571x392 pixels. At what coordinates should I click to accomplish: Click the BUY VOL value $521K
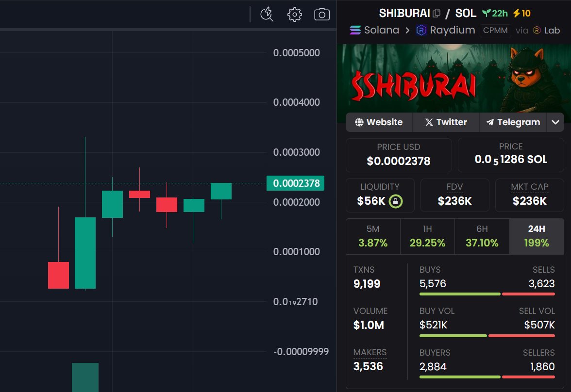click(x=433, y=325)
